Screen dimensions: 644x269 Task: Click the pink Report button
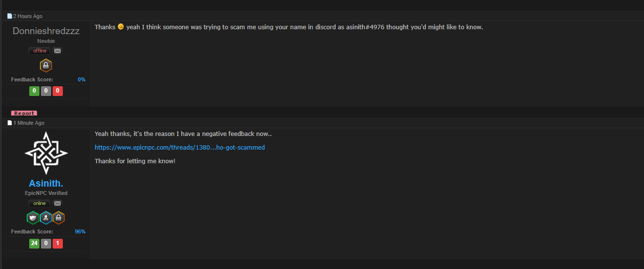click(x=24, y=113)
